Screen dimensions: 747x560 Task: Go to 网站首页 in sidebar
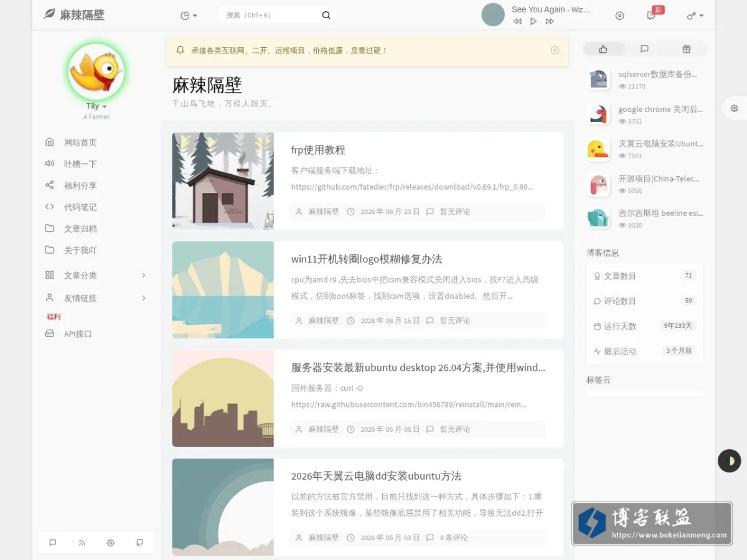[x=96, y=142]
